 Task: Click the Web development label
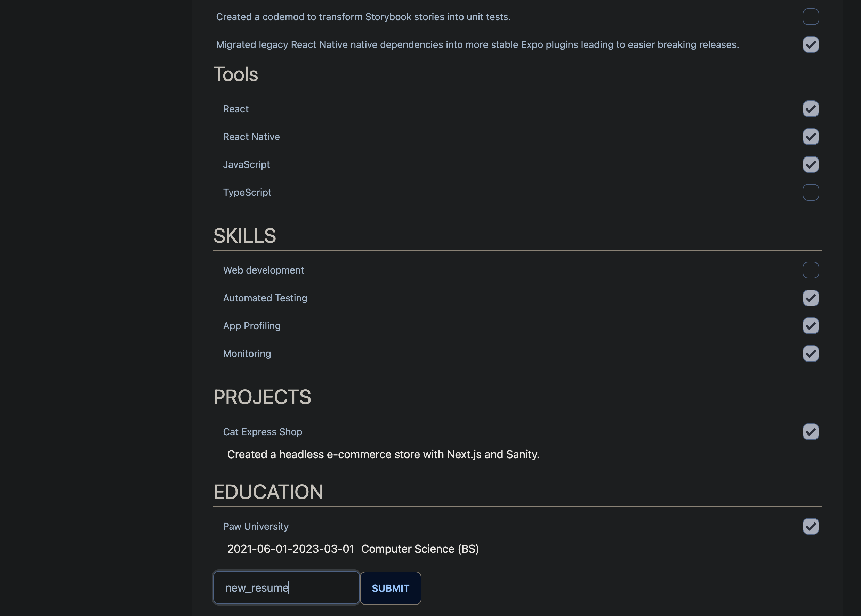click(263, 270)
